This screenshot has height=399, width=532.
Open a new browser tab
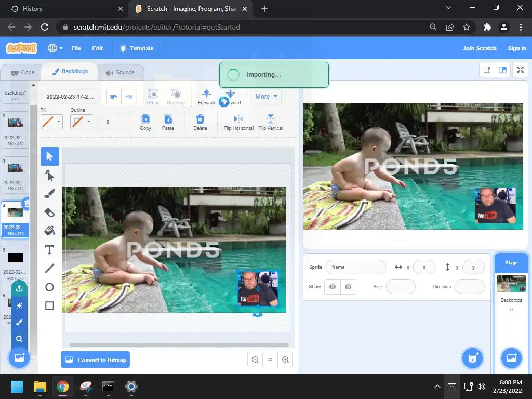click(x=264, y=9)
